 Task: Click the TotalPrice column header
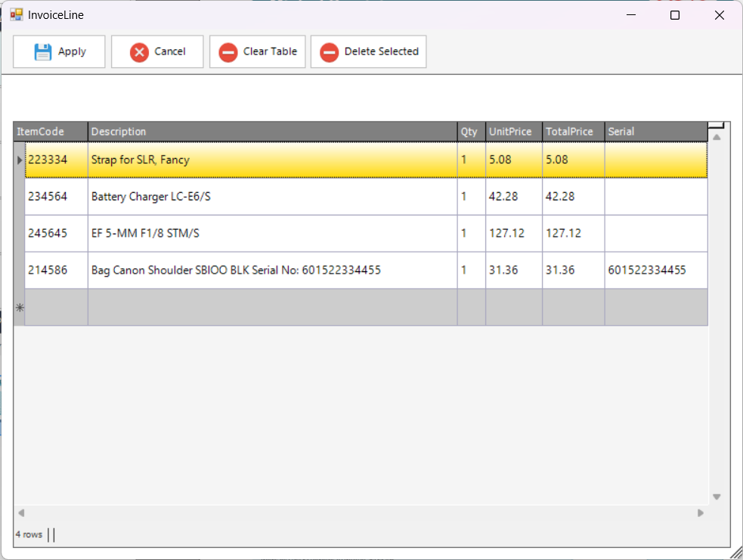click(x=573, y=131)
